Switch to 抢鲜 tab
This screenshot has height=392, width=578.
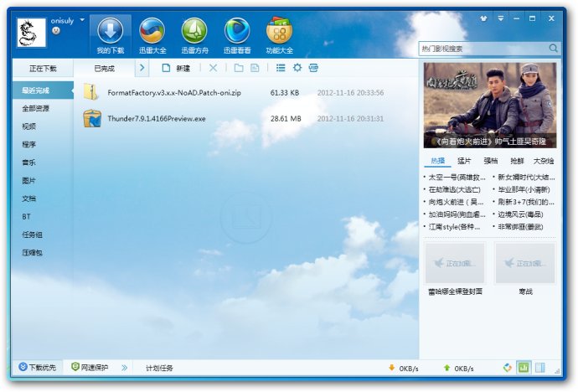[x=517, y=161]
